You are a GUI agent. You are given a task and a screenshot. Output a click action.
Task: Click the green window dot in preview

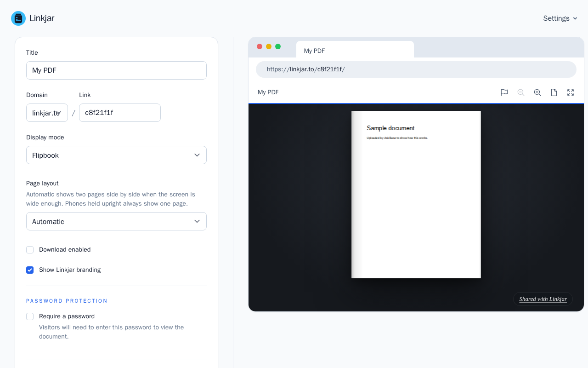coord(278,46)
